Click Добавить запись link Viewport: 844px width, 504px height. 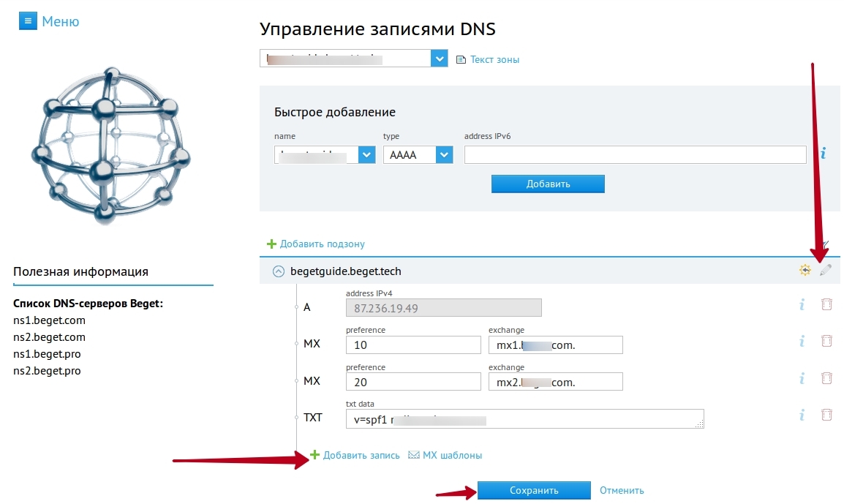tap(361, 455)
